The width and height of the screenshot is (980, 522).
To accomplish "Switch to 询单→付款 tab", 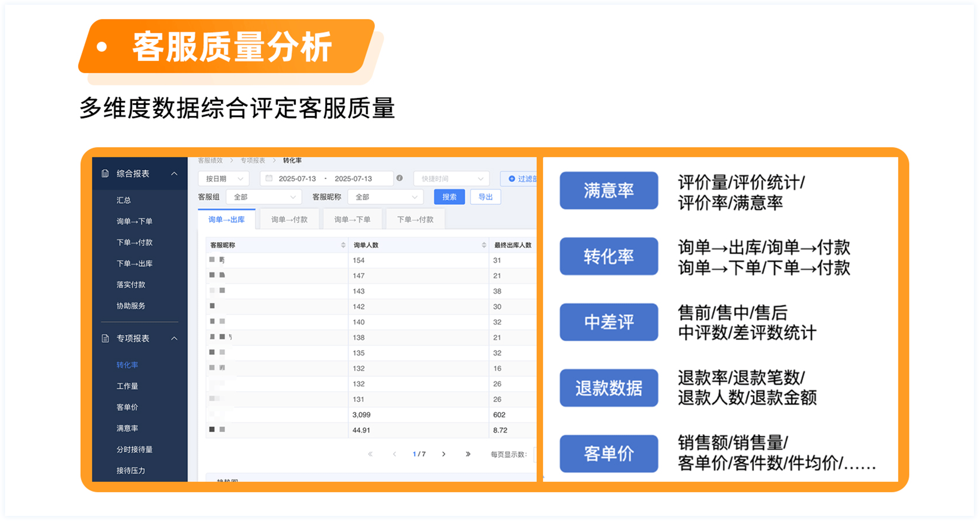I will click(289, 220).
